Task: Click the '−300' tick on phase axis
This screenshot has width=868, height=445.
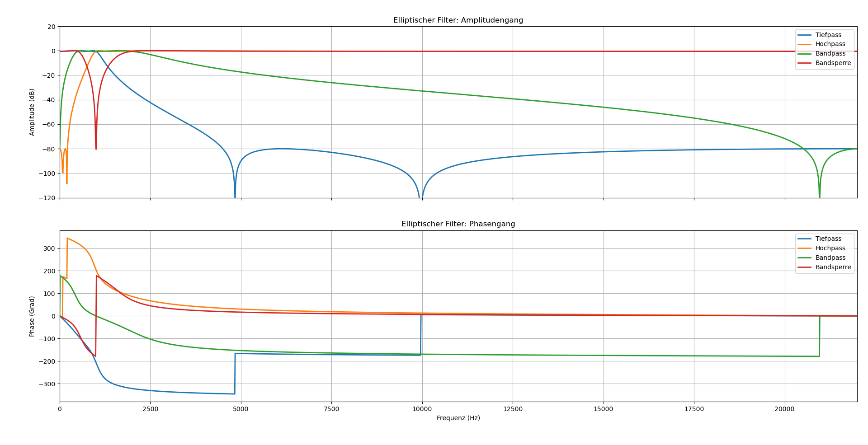Action: [47, 384]
